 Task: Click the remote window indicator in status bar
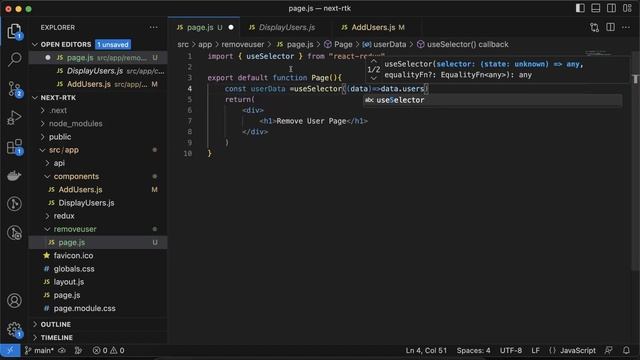click(10, 350)
